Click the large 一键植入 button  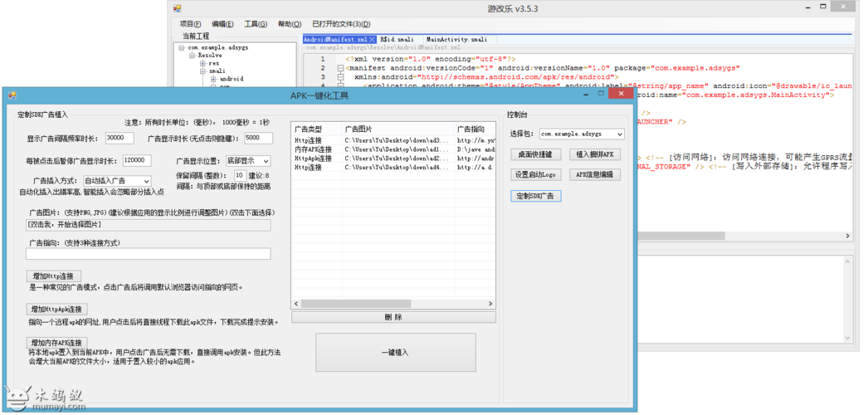(x=396, y=353)
